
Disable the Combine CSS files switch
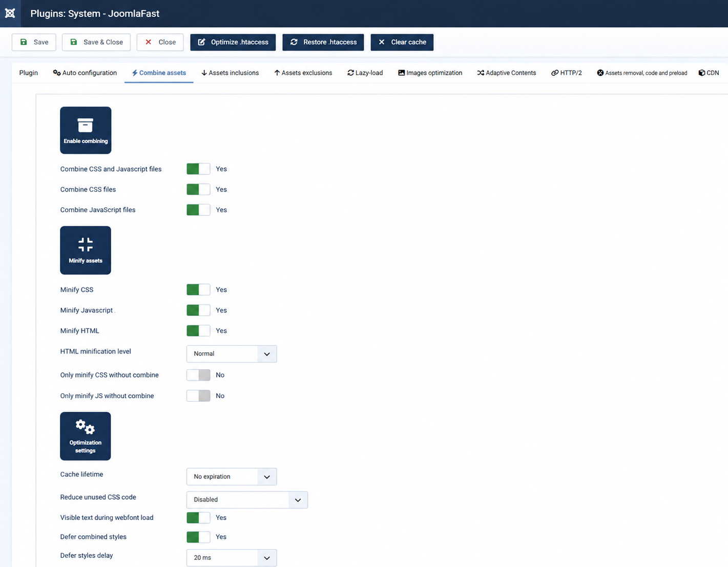[x=198, y=190]
